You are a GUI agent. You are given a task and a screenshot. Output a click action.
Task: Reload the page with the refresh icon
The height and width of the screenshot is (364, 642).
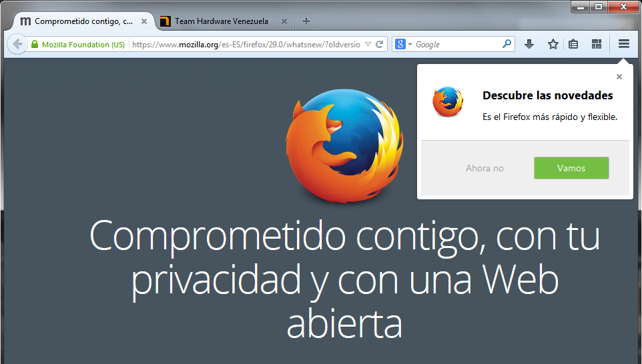tap(380, 45)
